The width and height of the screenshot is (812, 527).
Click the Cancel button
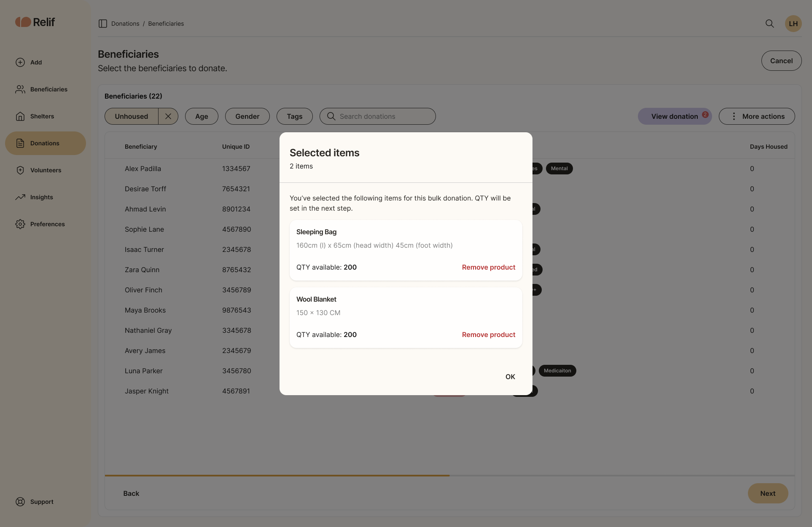(x=781, y=61)
